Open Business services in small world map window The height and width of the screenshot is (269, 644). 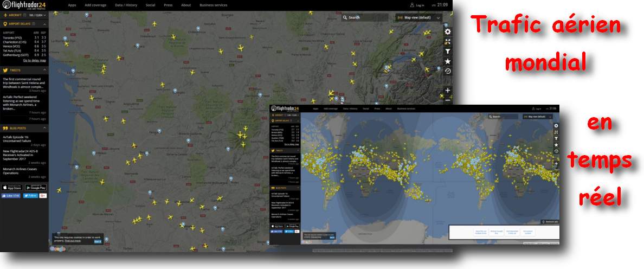(x=406, y=109)
